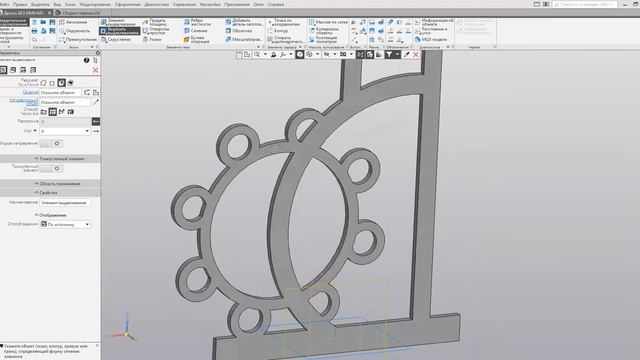640x360 pixels.
Task: Cancel operation with red X in parameters panel
Action: click(x=96, y=70)
